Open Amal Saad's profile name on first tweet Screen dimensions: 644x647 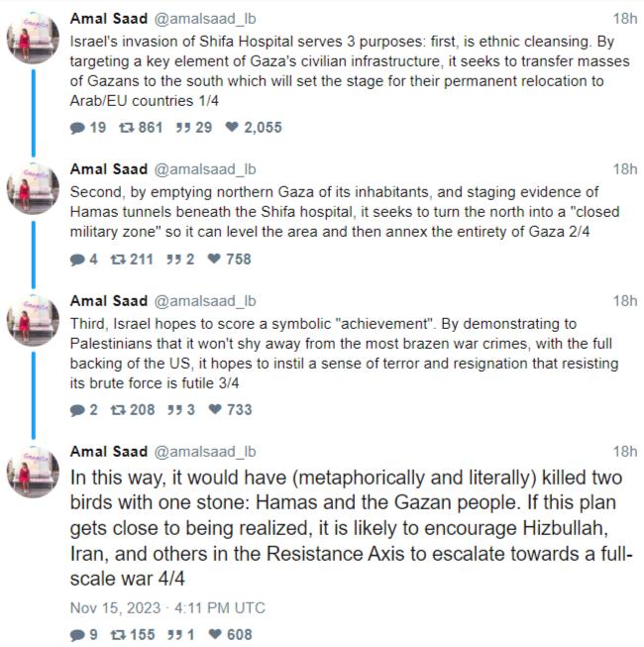[x=108, y=19]
